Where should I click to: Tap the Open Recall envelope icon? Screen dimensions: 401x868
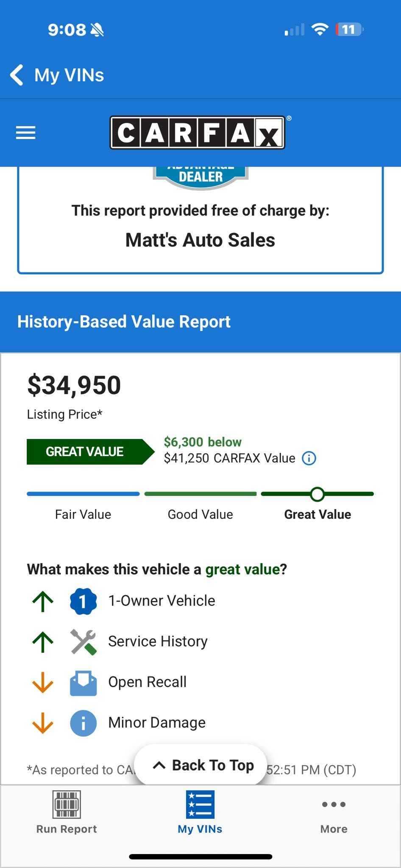pyautogui.click(x=83, y=682)
